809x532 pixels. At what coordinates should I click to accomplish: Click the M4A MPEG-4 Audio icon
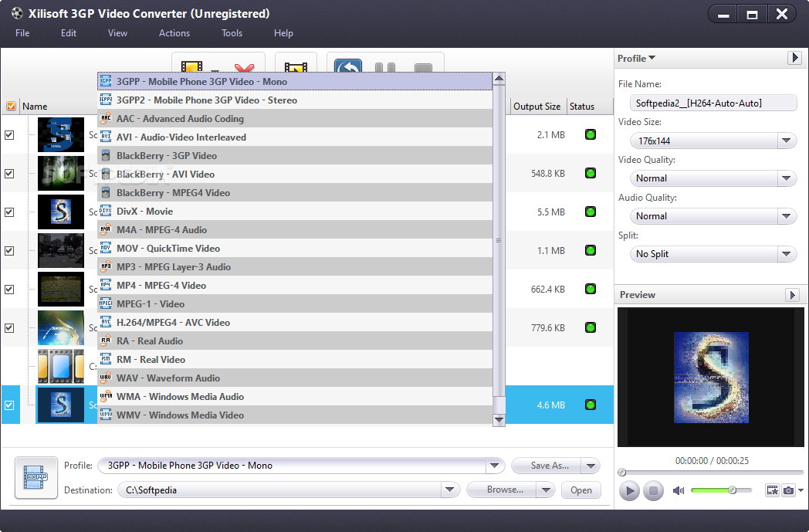tap(106, 229)
